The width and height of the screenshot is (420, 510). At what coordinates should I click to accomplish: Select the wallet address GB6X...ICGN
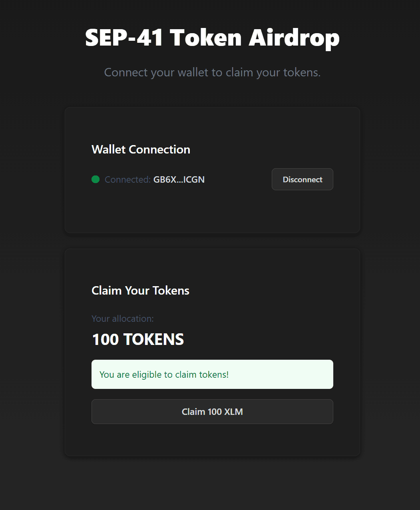(179, 180)
